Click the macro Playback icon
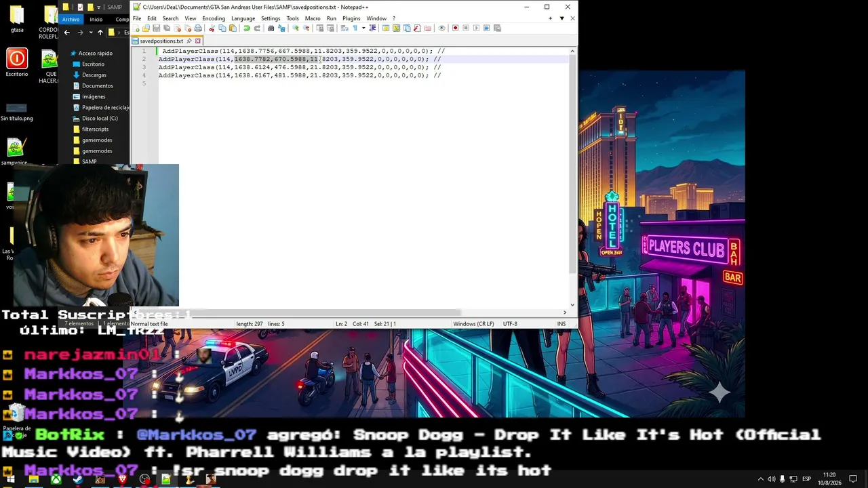868x488 pixels. coord(476,28)
